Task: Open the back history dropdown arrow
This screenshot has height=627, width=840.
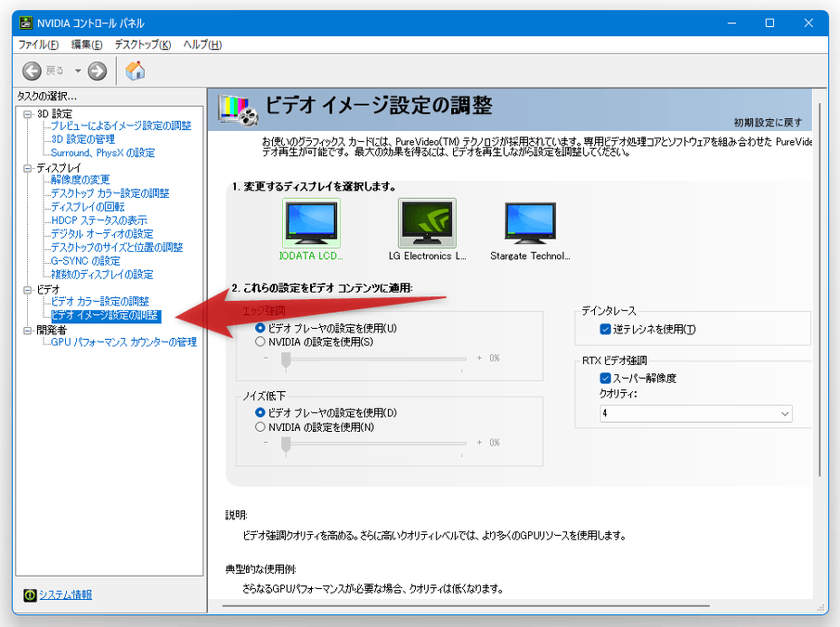Action: point(78,71)
